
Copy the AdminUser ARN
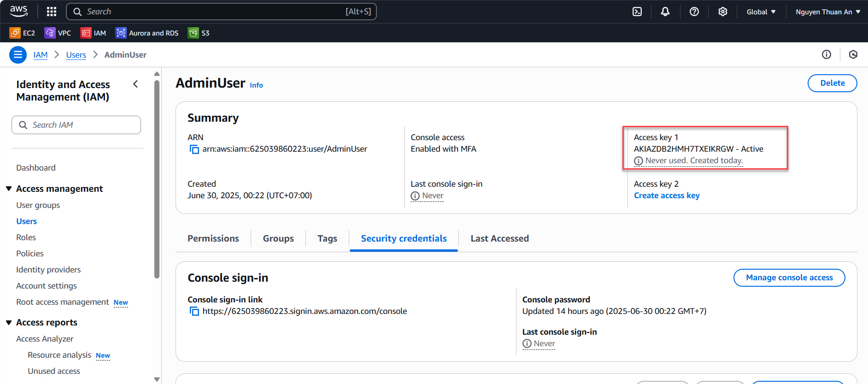click(194, 149)
